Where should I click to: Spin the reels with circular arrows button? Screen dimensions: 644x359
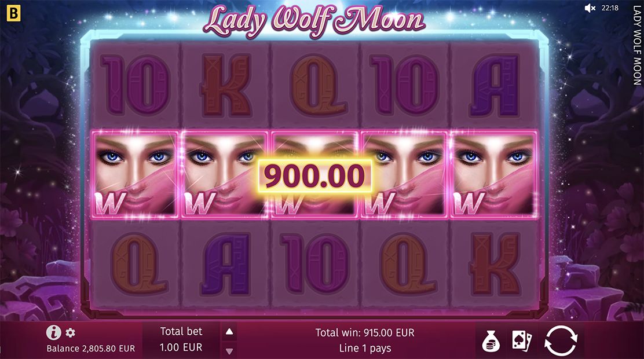561,340
